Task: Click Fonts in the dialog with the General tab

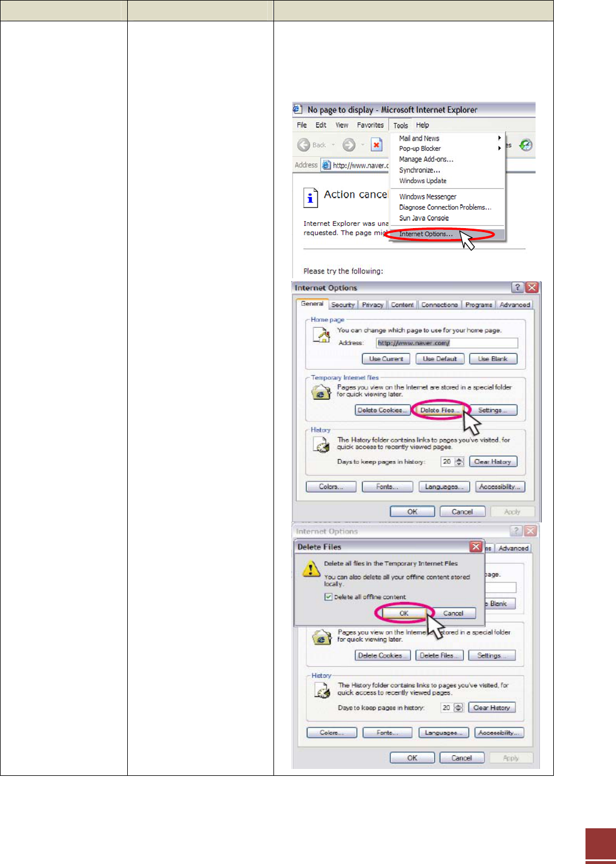Action: [x=387, y=487]
